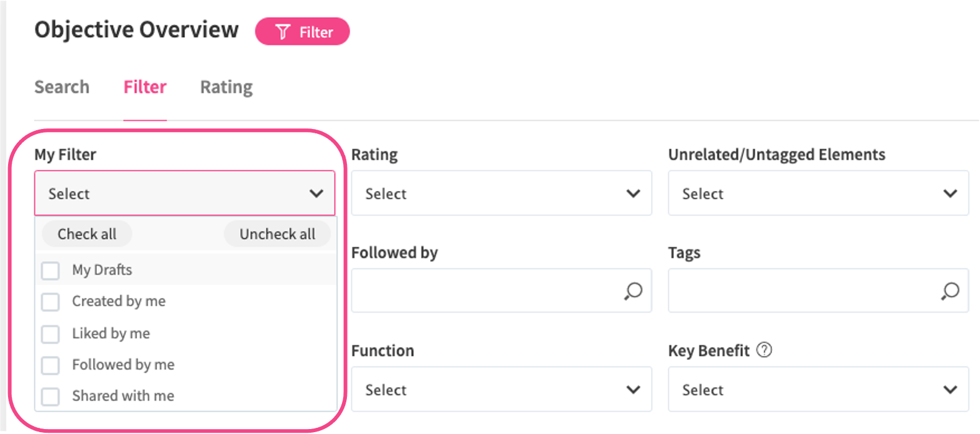Image resolution: width=980 pixels, height=434 pixels.
Task: Toggle the Followed by me checkbox
Action: click(50, 365)
